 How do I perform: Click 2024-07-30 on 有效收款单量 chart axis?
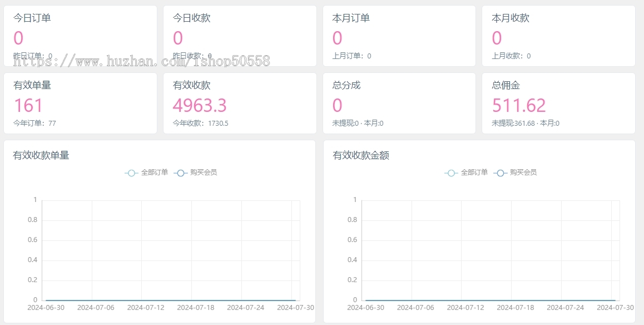click(296, 307)
